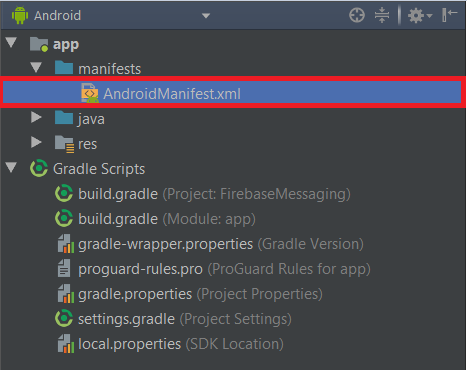Collapse the app module node
Screen dimensions: 467x370
tap(11, 42)
